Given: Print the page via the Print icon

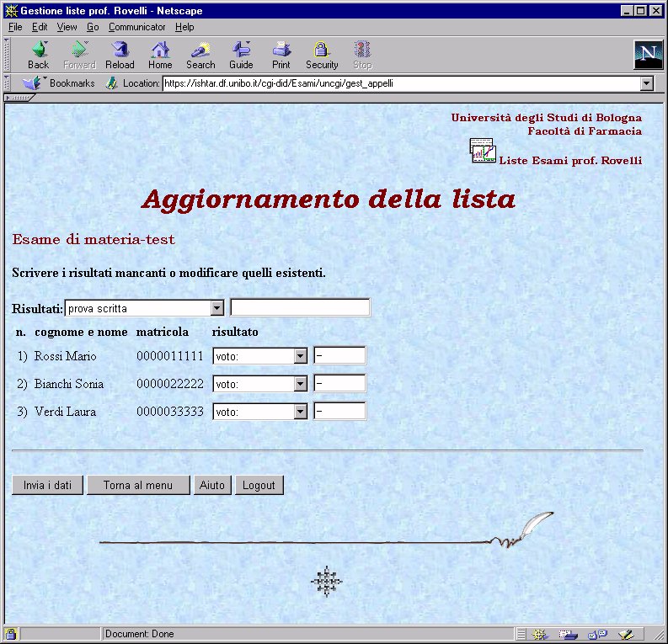Looking at the screenshot, I should pos(281,56).
